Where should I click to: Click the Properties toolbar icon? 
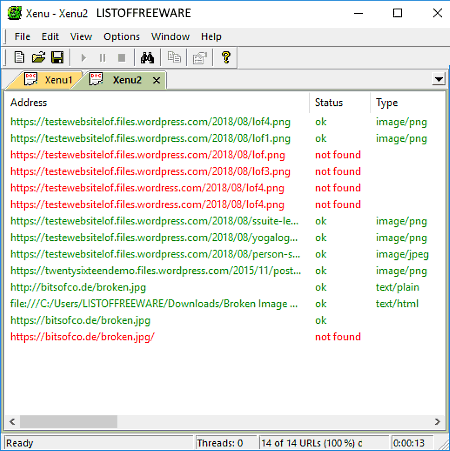(x=200, y=58)
